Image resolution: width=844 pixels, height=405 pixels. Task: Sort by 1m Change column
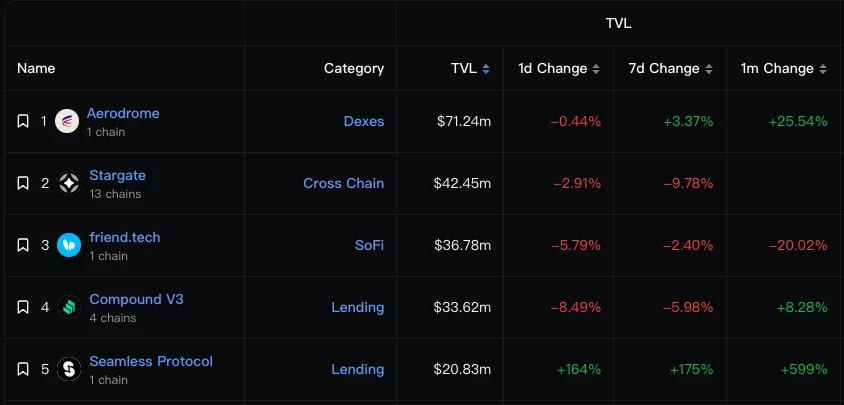(x=822, y=69)
